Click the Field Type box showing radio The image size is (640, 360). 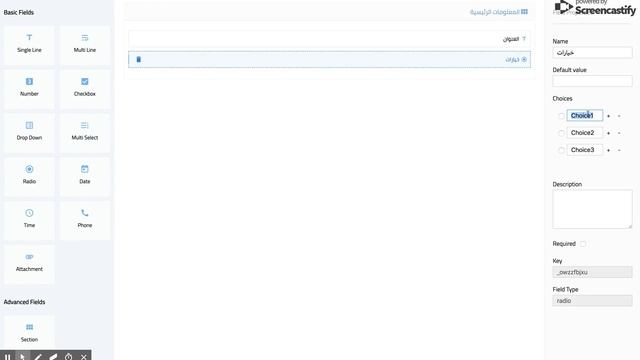point(592,300)
